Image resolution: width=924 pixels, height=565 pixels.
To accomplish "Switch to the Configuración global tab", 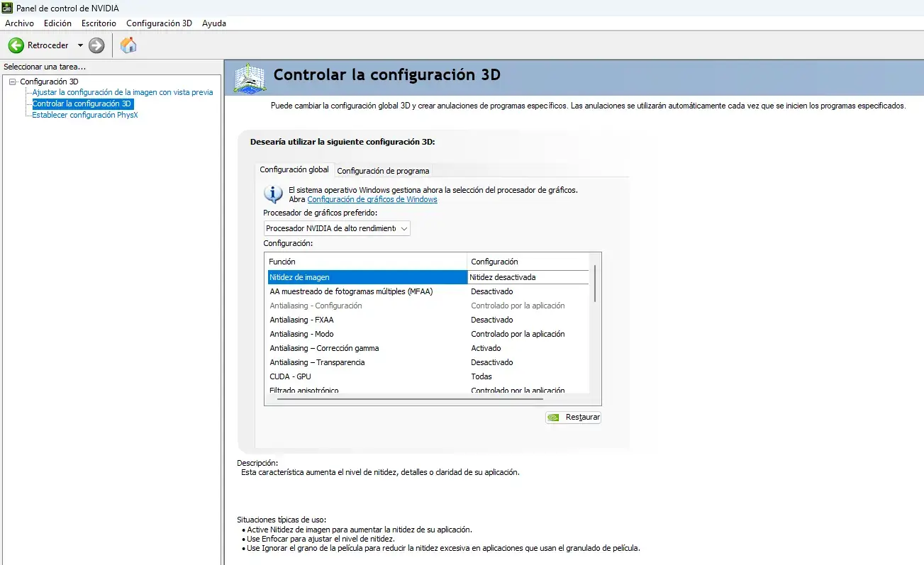I will (294, 170).
